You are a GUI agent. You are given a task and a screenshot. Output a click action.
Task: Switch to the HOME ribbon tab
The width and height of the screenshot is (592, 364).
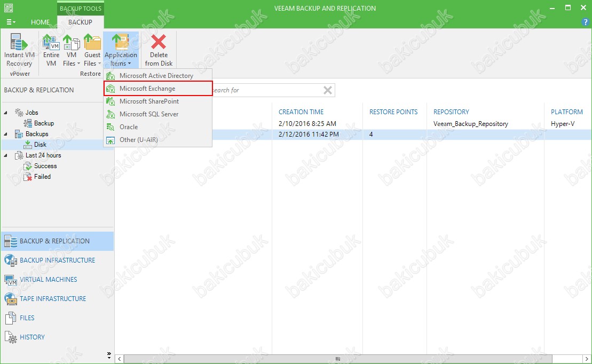click(x=41, y=22)
